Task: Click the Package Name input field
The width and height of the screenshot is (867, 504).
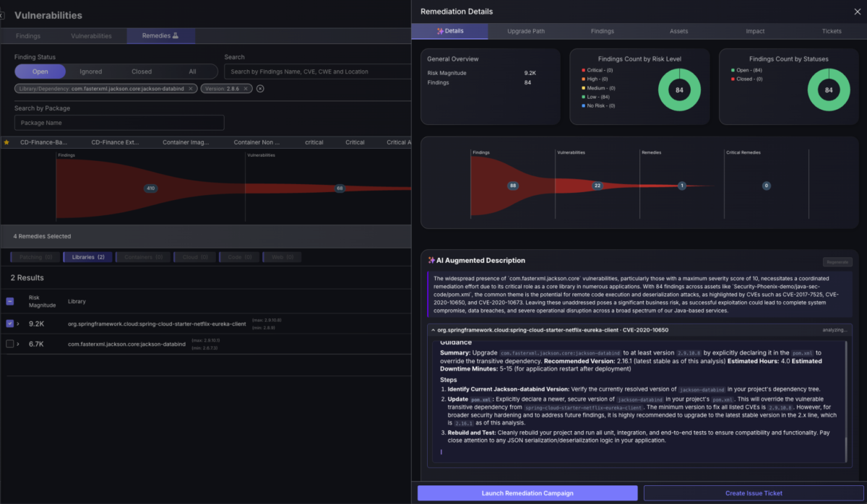Action: pos(119,123)
